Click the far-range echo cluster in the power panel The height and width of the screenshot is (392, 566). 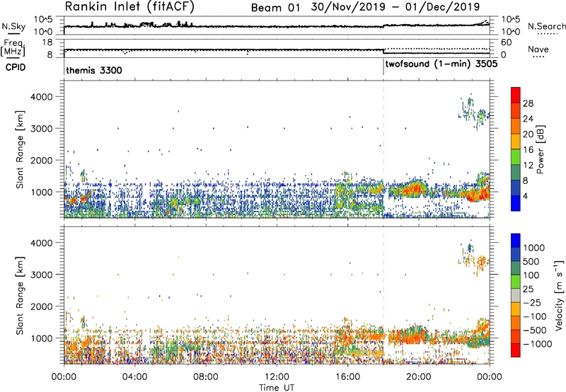(474, 113)
